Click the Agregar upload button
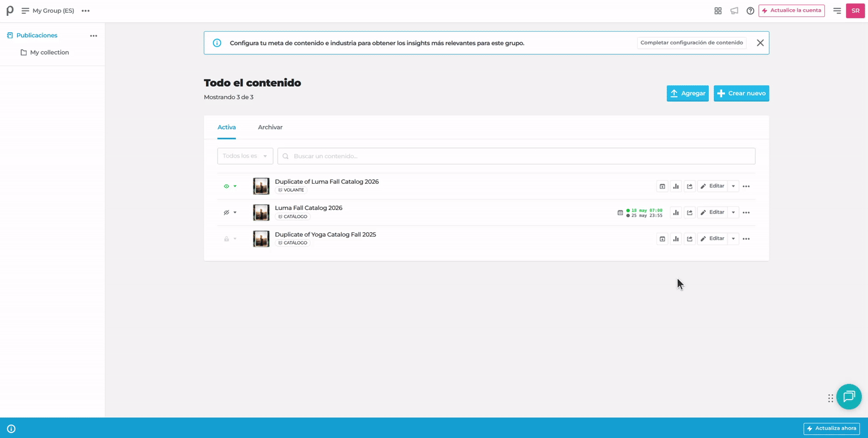868x438 pixels. click(687, 93)
